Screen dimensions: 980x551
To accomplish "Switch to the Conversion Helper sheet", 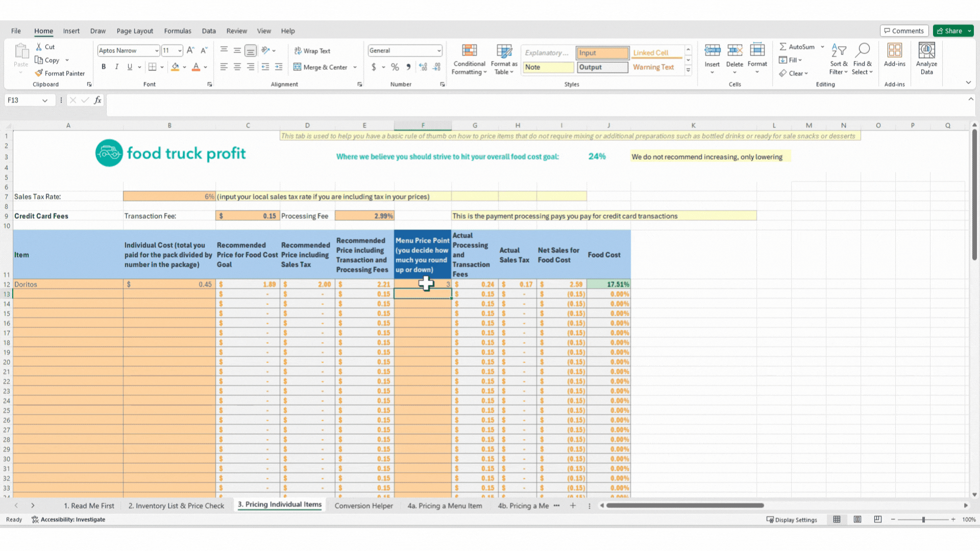I will (363, 506).
